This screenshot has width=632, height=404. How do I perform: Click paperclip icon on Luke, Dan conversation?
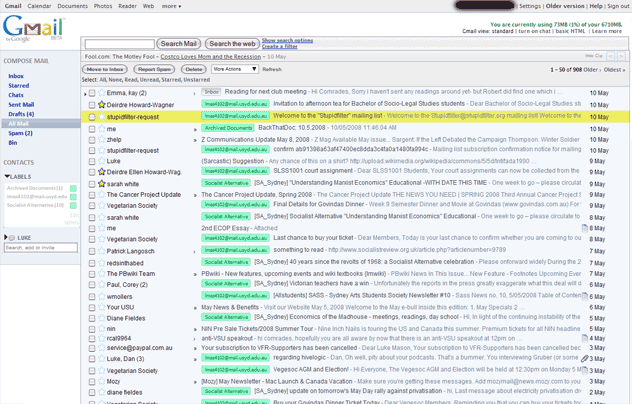(x=584, y=358)
